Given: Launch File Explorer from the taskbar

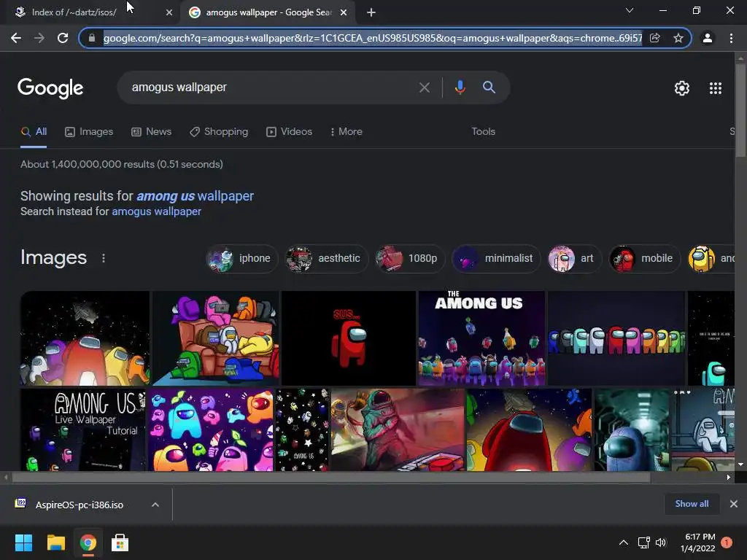Looking at the screenshot, I should (x=55, y=542).
